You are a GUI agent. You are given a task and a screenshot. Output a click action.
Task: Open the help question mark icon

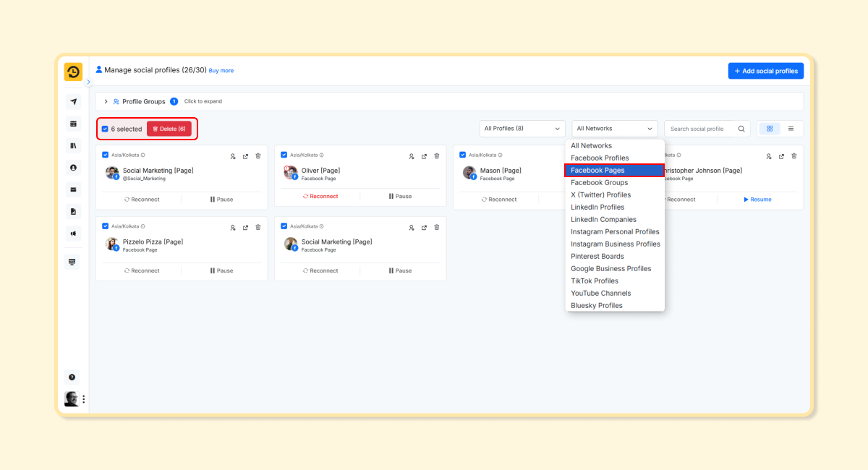(72, 377)
